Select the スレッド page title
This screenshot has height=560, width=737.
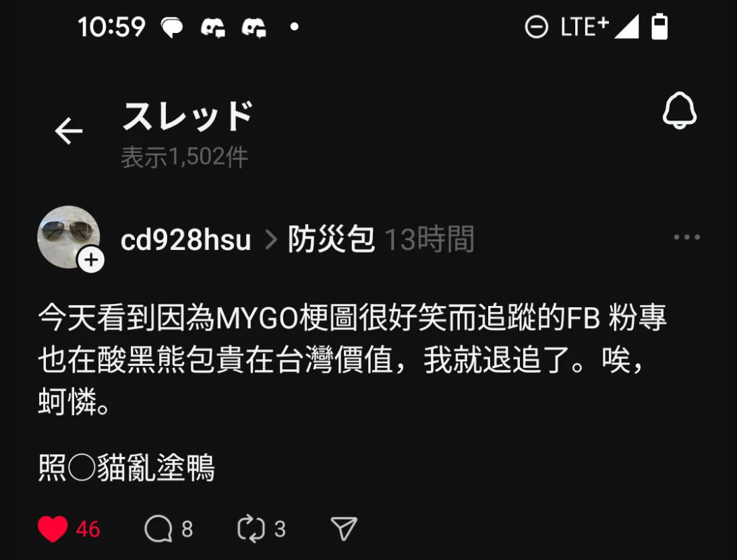point(187,116)
